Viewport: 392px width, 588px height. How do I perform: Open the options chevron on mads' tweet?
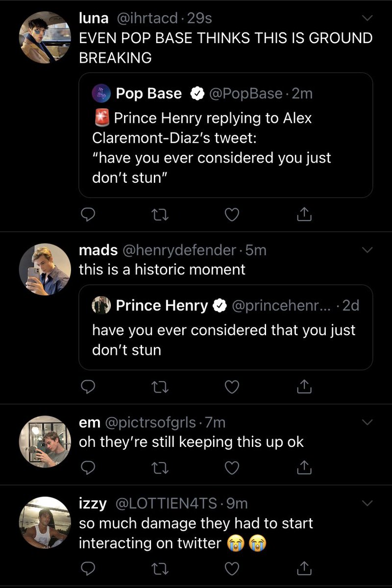click(x=367, y=250)
